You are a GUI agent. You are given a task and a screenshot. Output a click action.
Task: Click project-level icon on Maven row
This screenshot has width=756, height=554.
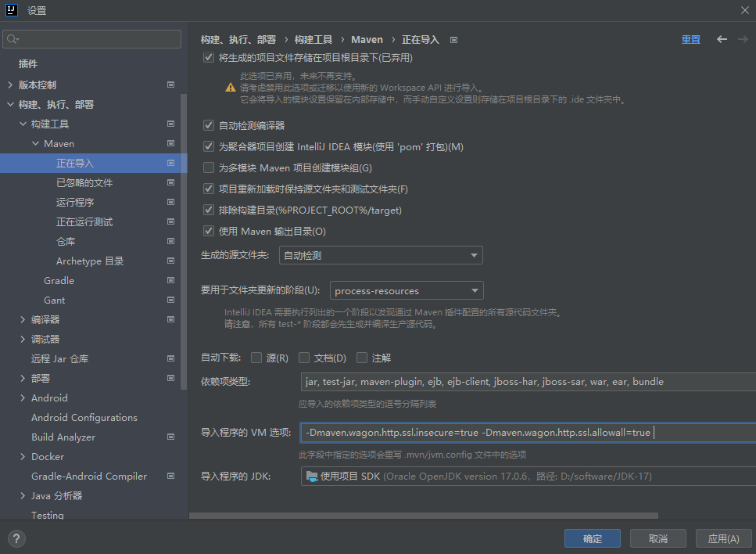170,143
